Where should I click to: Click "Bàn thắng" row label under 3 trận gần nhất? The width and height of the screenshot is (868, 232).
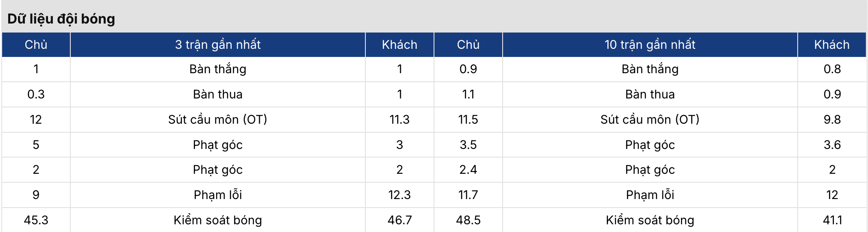tap(217, 69)
